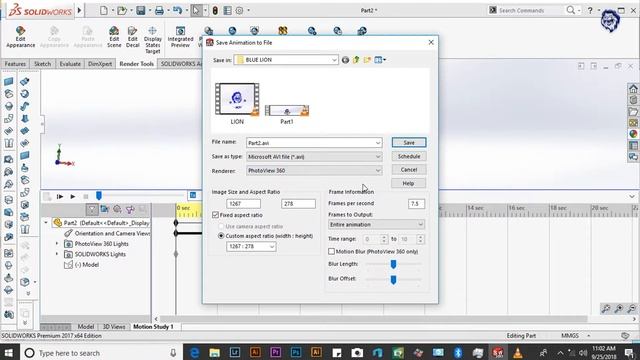
Task: Click the Schedule button
Action: click(409, 156)
